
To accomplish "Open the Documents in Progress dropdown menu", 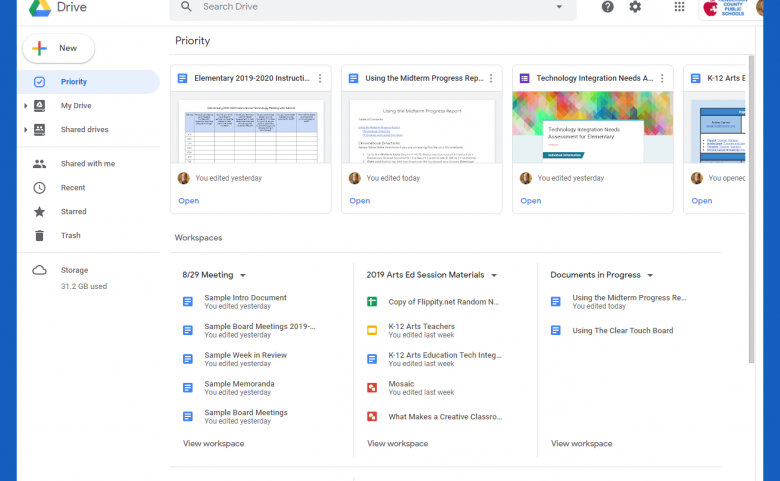I will (x=650, y=275).
